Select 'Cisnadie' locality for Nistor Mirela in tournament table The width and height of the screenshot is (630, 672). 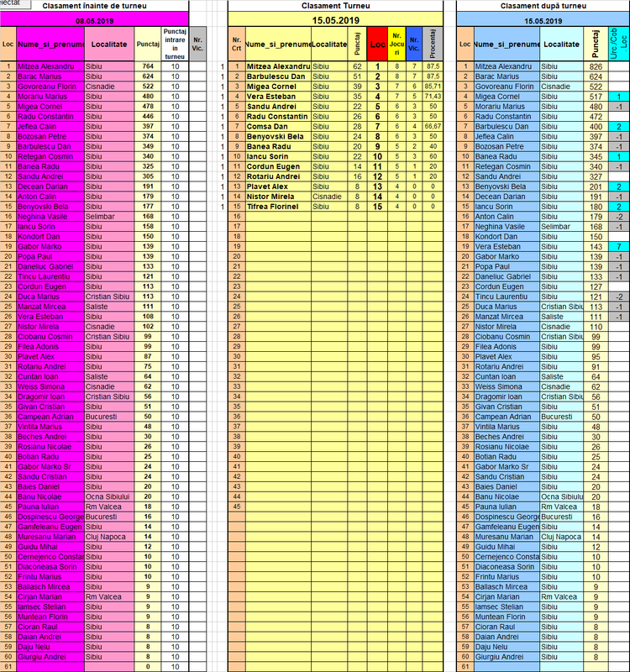(329, 197)
